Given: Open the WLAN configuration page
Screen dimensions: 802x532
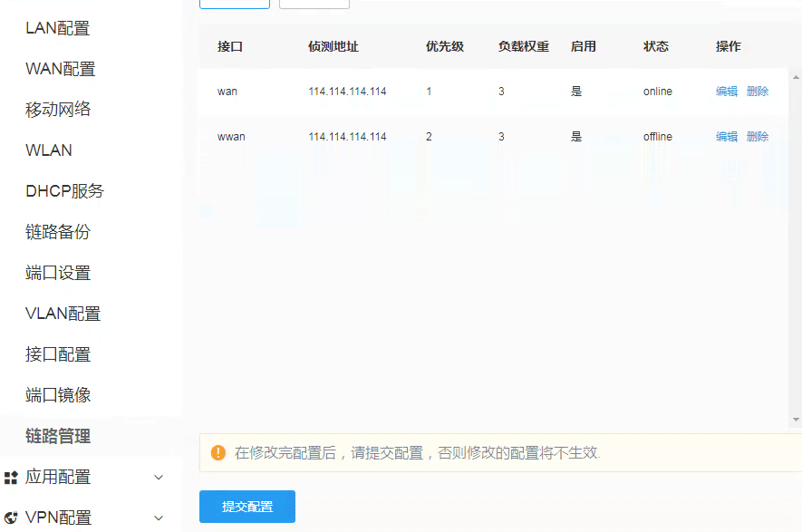Looking at the screenshot, I should click(50, 150).
